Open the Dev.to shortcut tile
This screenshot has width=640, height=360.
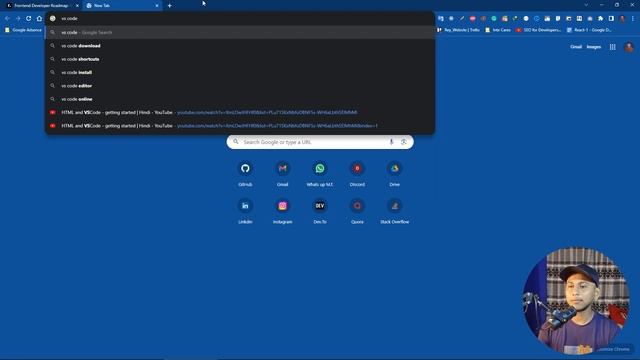click(320, 211)
